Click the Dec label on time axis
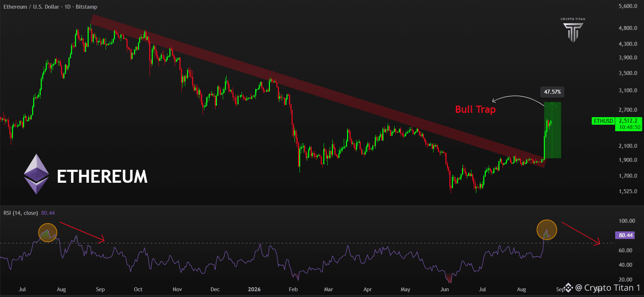644x297 pixels. (215, 289)
